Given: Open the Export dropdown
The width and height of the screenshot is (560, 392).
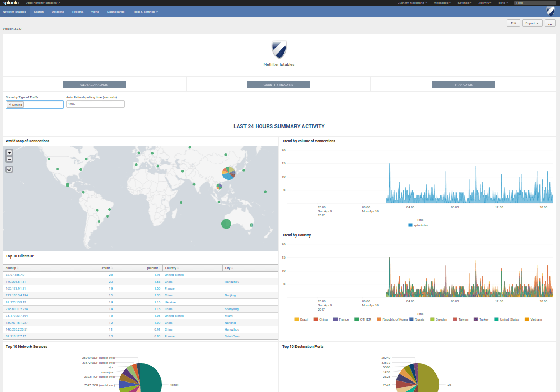Looking at the screenshot, I should tap(531, 23).
